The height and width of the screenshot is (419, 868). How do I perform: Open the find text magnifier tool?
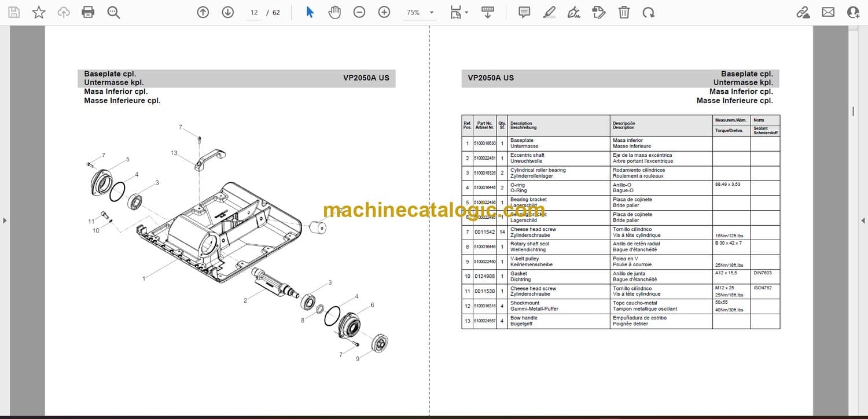pyautogui.click(x=113, y=12)
